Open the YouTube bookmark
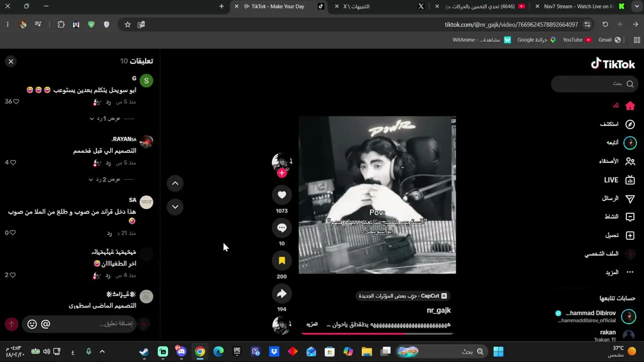Viewport: 644px width, 362px height. point(577,40)
